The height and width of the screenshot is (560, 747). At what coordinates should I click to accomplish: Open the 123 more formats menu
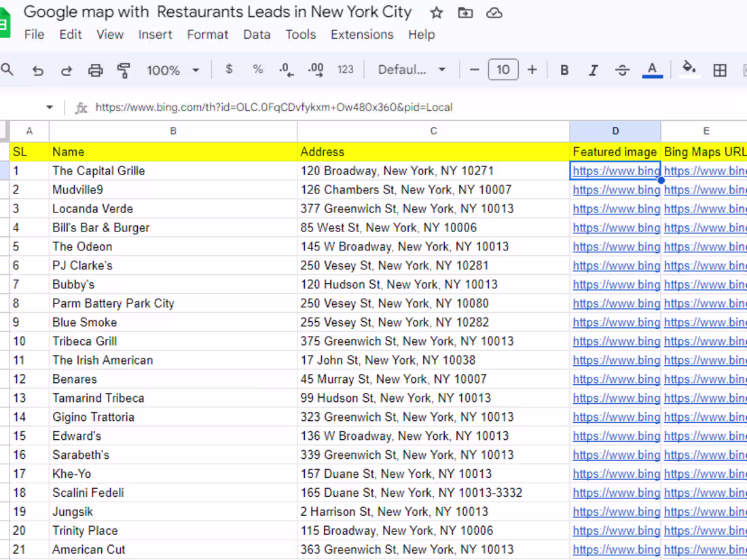click(x=346, y=69)
